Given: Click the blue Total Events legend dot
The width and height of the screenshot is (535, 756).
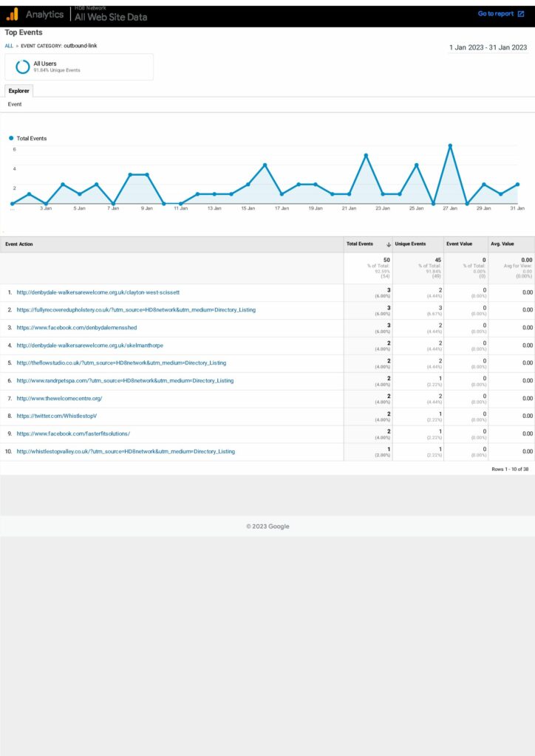Looking at the screenshot, I should [x=11, y=138].
